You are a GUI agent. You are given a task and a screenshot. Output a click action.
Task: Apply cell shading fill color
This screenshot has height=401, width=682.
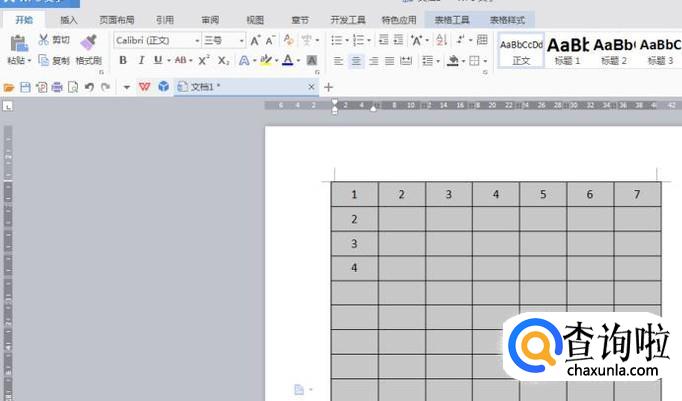click(453, 61)
